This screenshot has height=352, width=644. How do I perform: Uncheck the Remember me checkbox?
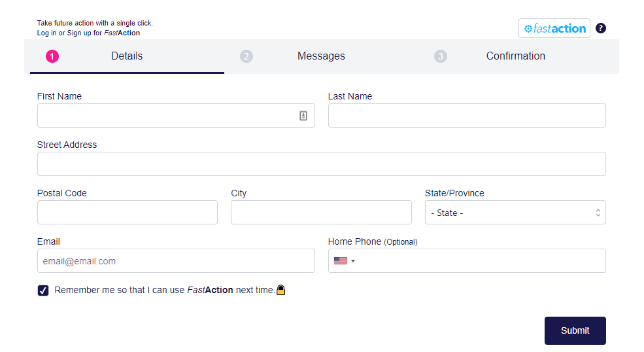[x=43, y=290]
